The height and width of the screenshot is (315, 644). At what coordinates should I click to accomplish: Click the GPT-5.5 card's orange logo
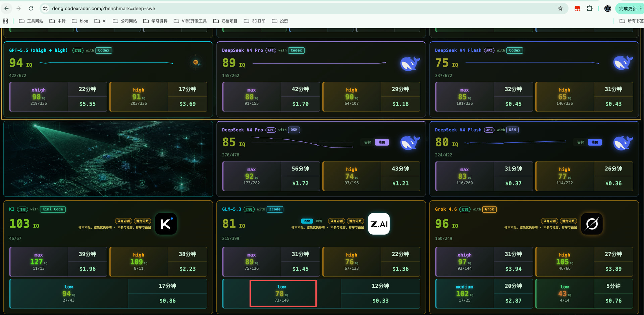pyautogui.click(x=196, y=62)
